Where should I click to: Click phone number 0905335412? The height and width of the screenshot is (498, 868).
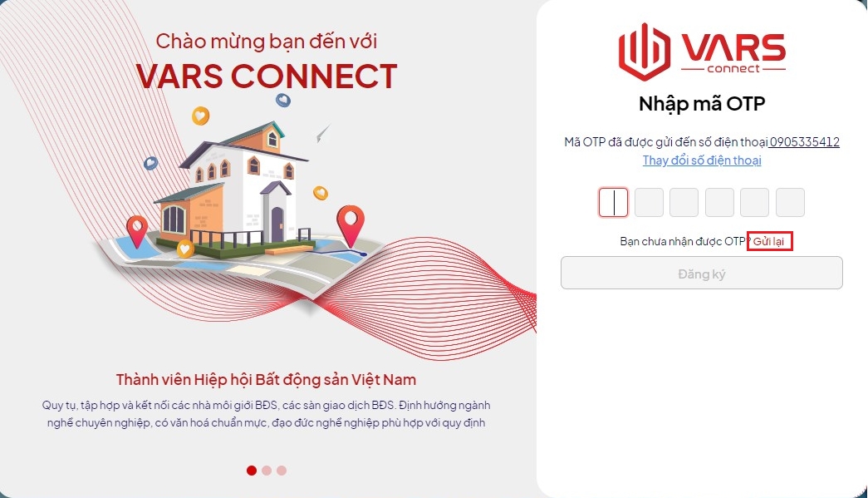tap(804, 142)
